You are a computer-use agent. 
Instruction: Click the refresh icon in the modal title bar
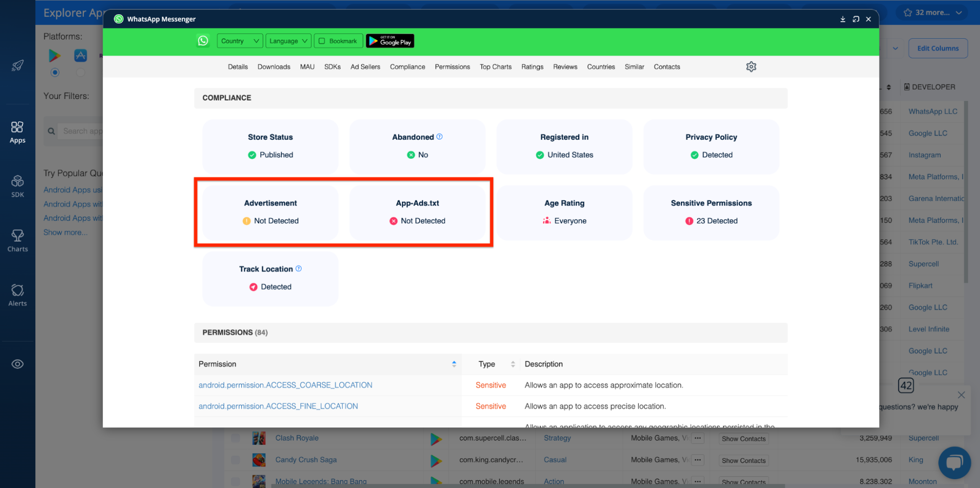[856, 19]
